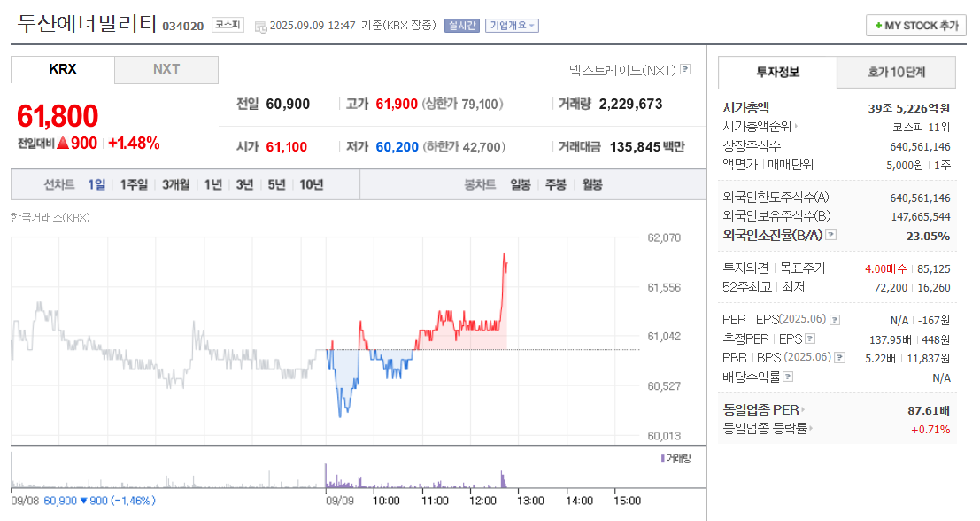Viewport: 980px width, 521px height.
Task: Click the 외국인소진율 value 23.05%
Action: point(928,236)
